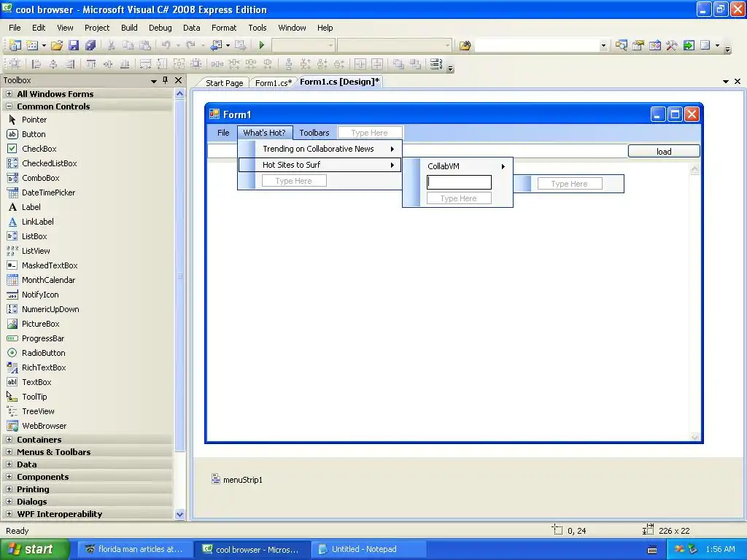Click the Toolbars menu on Form1
747x560 pixels.
click(314, 133)
